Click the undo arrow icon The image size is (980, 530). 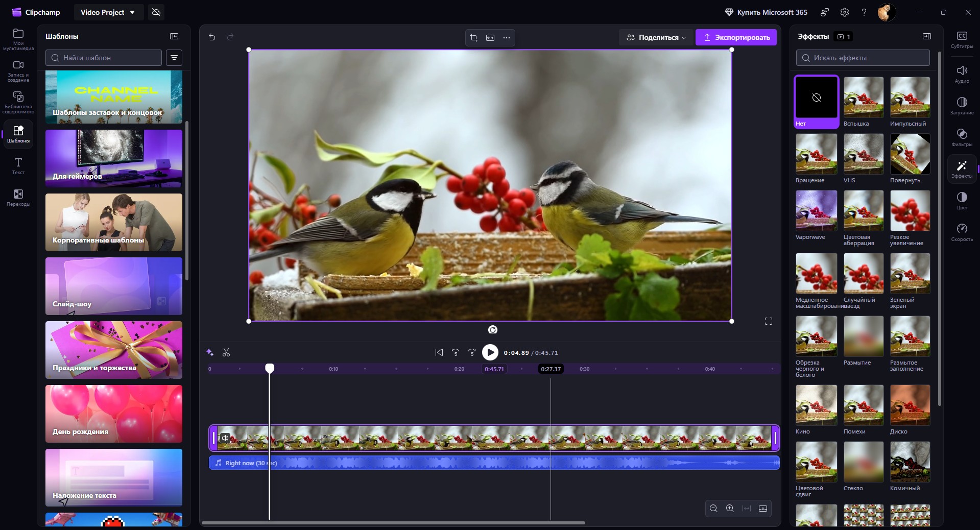212,37
